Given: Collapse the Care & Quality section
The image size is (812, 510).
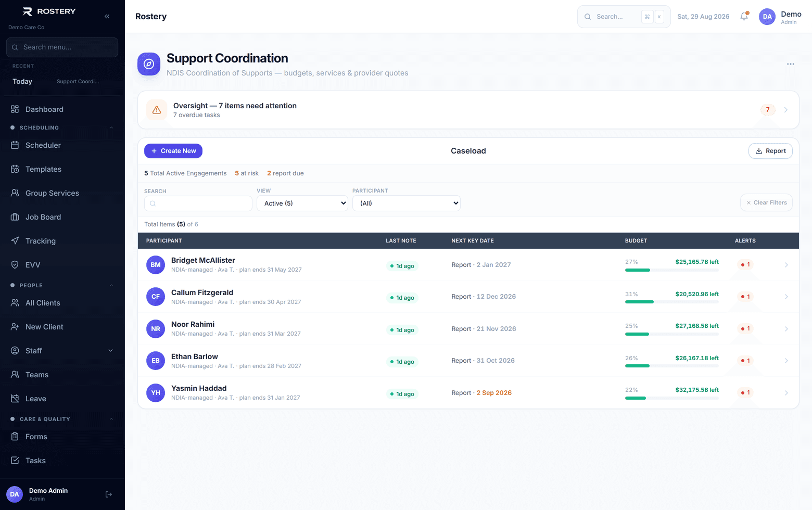Looking at the screenshot, I should pos(111,419).
